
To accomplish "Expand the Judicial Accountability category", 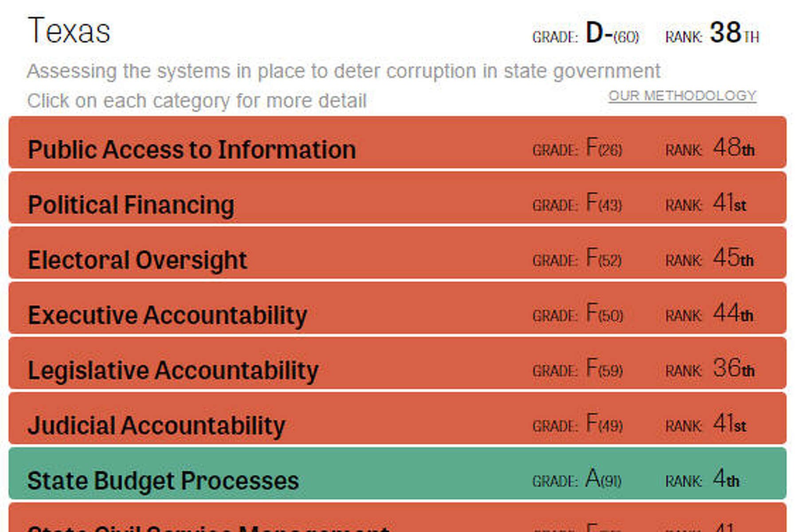I will (x=156, y=425).
